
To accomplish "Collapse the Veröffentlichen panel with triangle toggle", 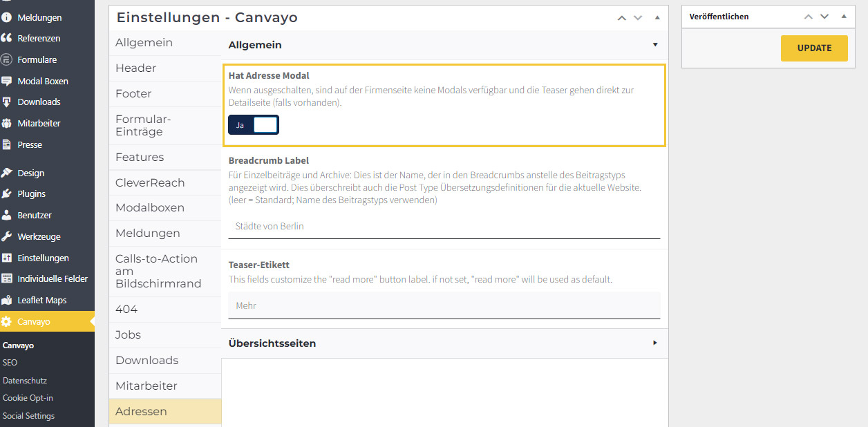I will coord(843,17).
